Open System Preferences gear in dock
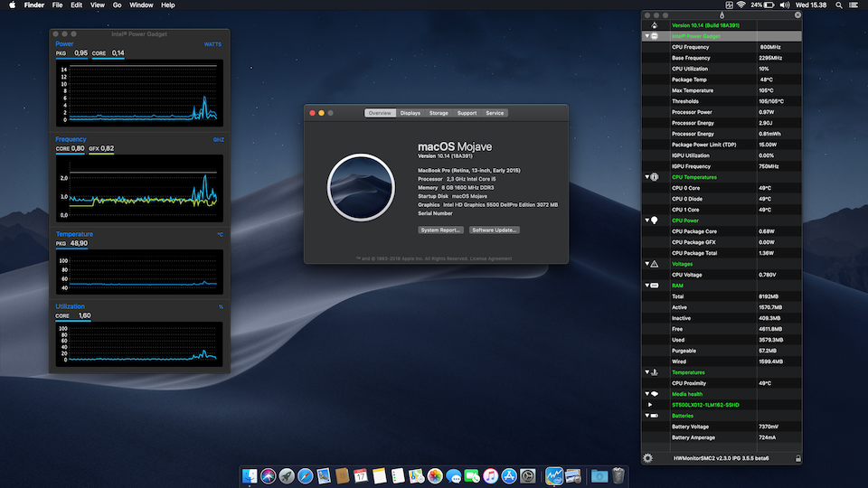868x488 pixels. tap(527, 476)
